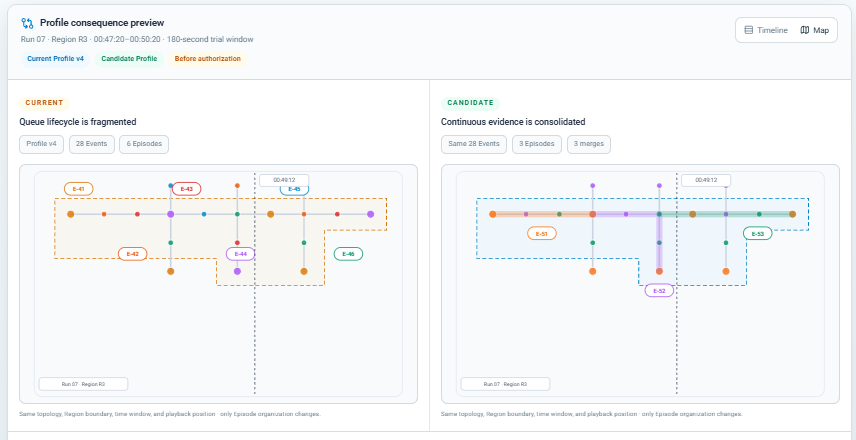Click the Profile v4 chip in current panel

[x=41, y=144]
